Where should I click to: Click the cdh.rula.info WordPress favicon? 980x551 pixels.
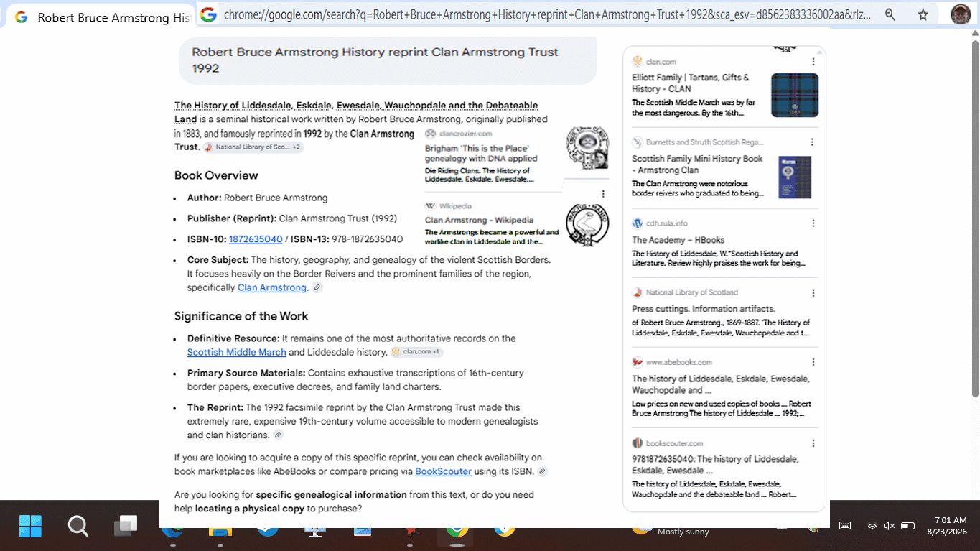[637, 223]
